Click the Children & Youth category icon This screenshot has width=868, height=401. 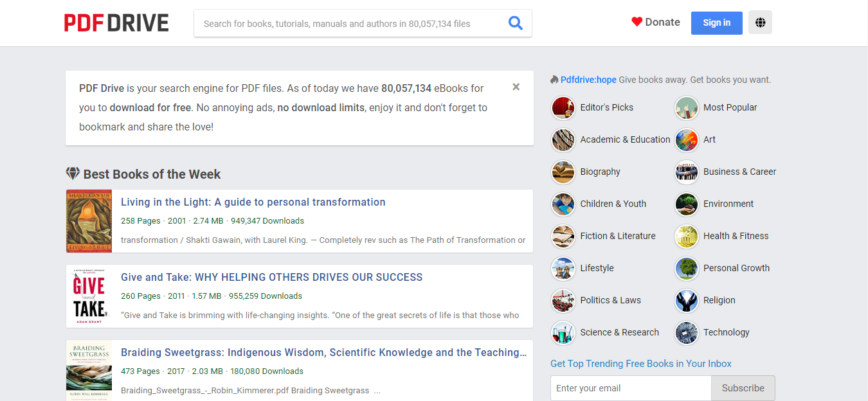(563, 204)
